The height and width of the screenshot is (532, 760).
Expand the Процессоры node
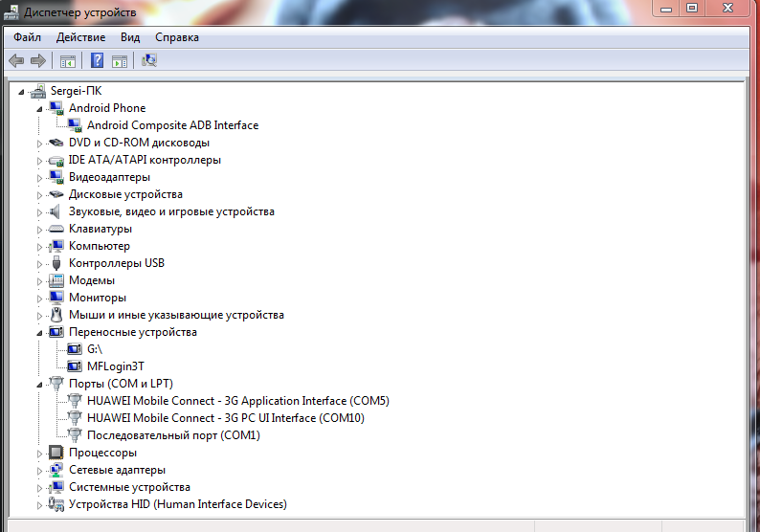(40, 454)
